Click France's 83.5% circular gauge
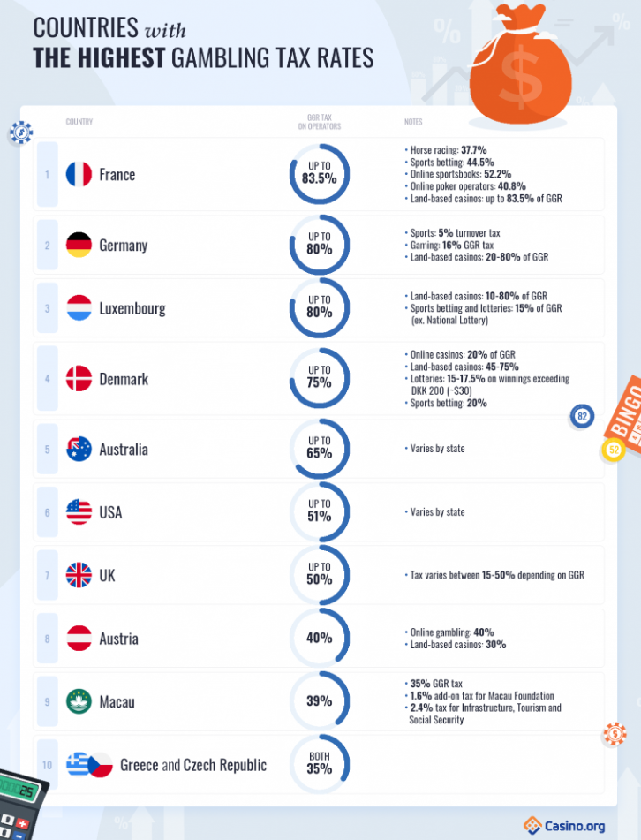Viewport: 641px width, 840px height. (x=319, y=174)
